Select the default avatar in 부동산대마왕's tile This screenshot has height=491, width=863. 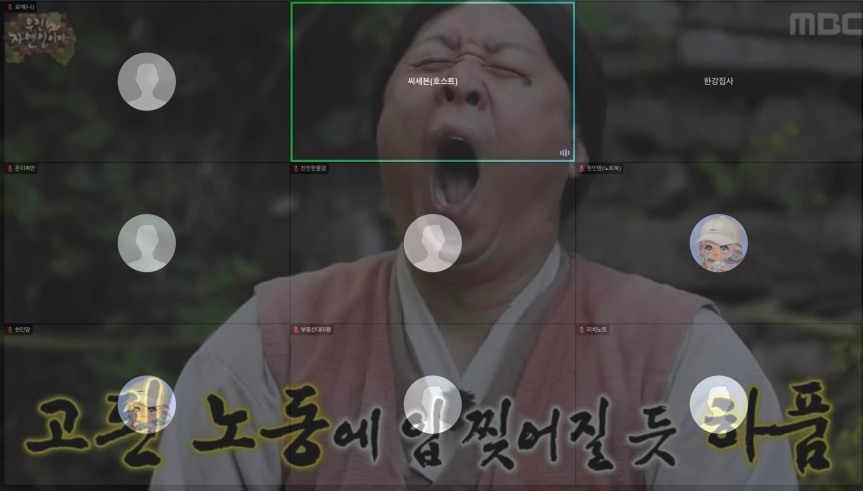tap(433, 405)
